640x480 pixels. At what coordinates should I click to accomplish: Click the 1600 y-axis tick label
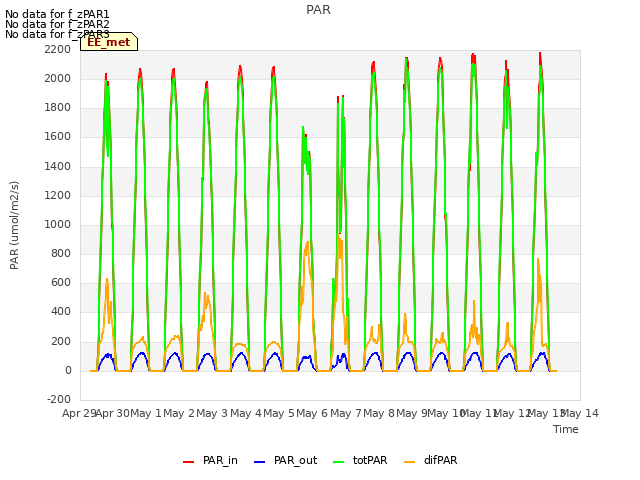[x=58, y=137]
